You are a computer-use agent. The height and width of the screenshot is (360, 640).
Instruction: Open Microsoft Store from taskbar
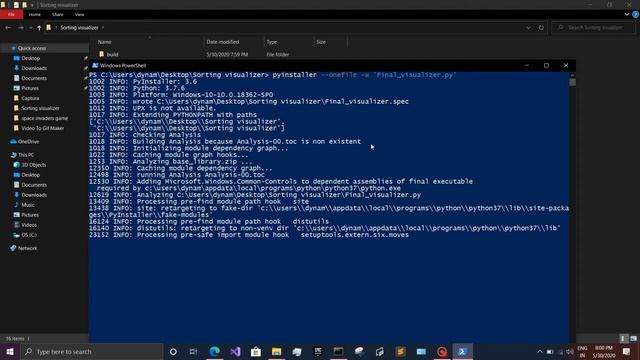click(256, 351)
